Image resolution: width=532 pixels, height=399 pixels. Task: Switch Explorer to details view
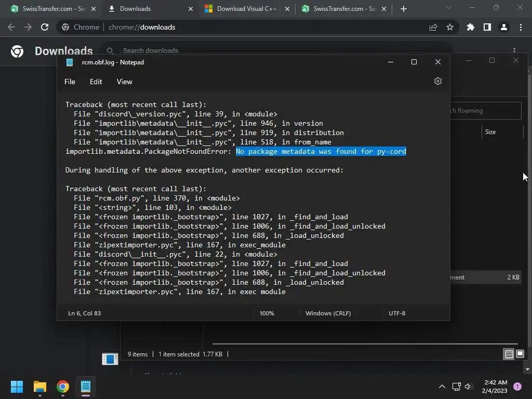[x=509, y=354]
